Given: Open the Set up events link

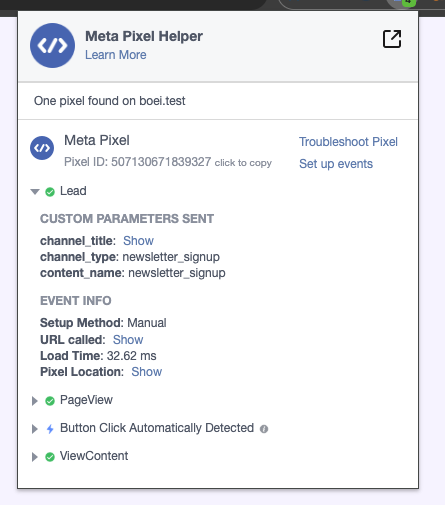Looking at the screenshot, I should tap(336, 164).
